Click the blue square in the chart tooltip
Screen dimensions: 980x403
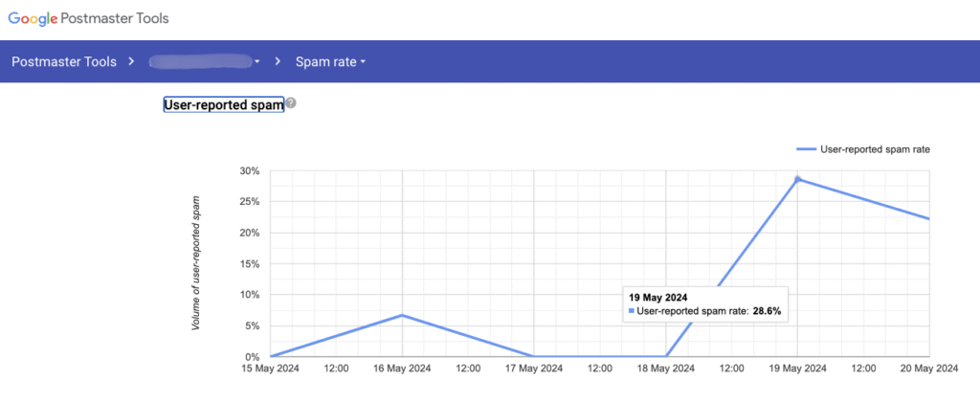[631, 311]
